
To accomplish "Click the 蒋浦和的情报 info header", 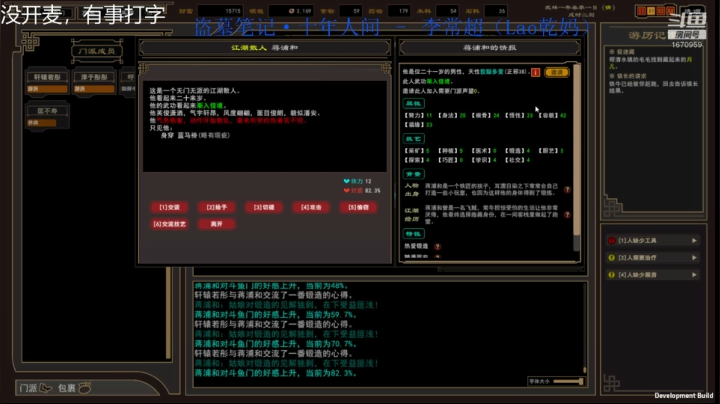I will (x=489, y=48).
